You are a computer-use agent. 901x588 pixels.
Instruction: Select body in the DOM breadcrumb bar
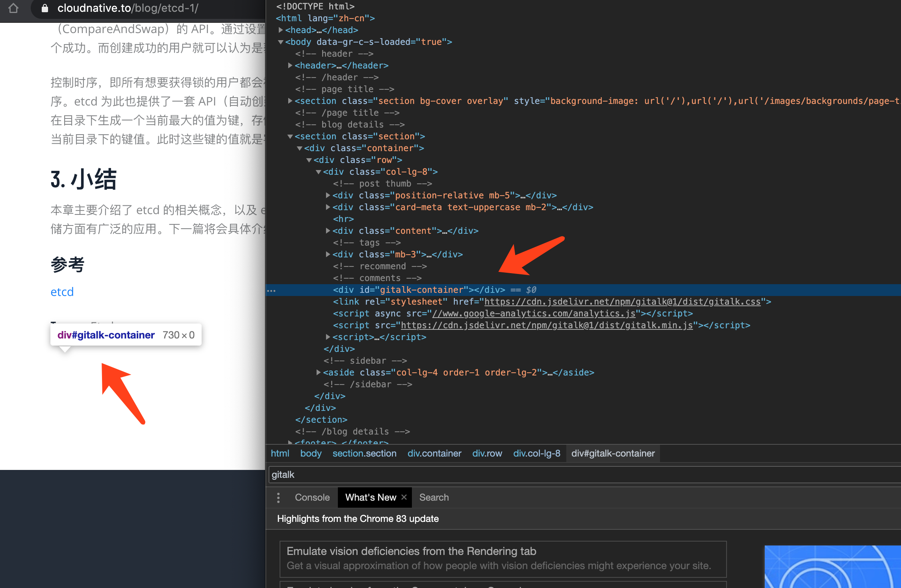[311, 453]
